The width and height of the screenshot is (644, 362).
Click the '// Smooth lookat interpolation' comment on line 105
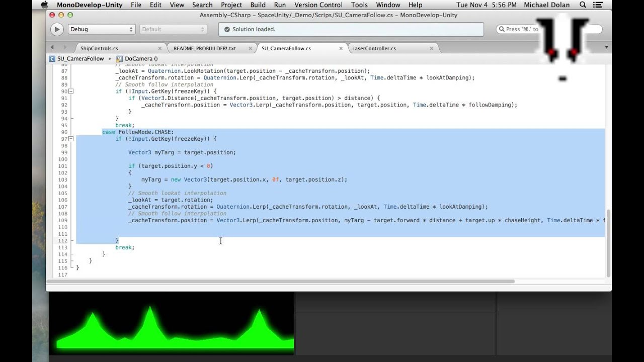click(x=177, y=193)
